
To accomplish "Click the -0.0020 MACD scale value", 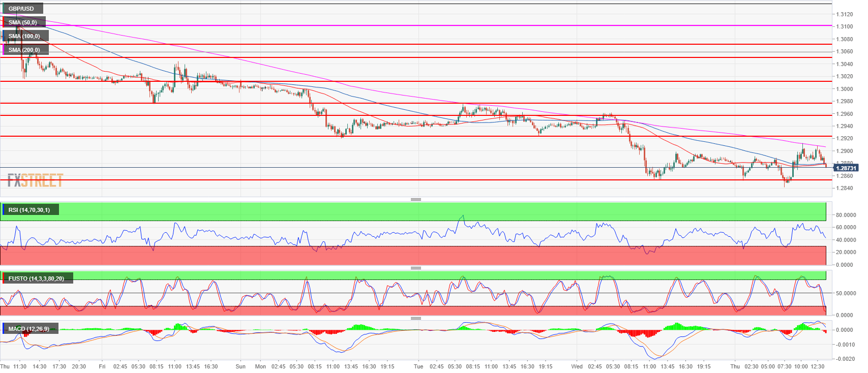I will click(x=845, y=359).
